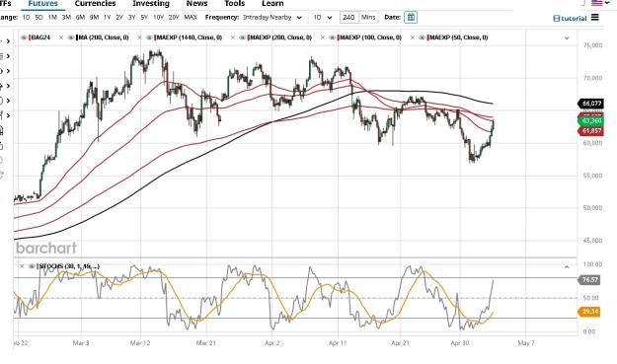The image size is (617, 364).
Task: Click the Mins unit label
Action: [x=368, y=18]
